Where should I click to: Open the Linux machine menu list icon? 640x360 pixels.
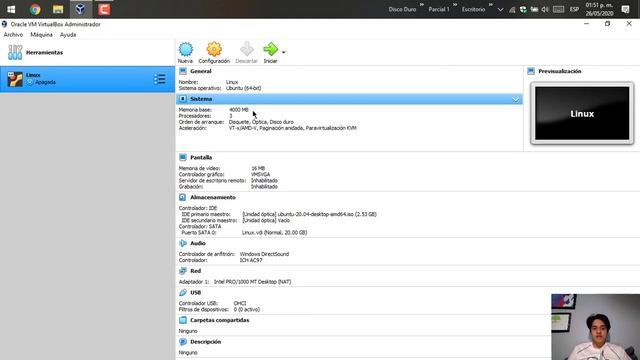point(160,79)
